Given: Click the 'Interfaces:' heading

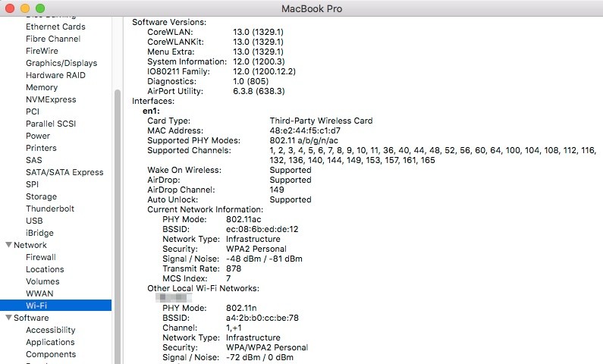Looking at the screenshot, I should (x=153, y=101).
